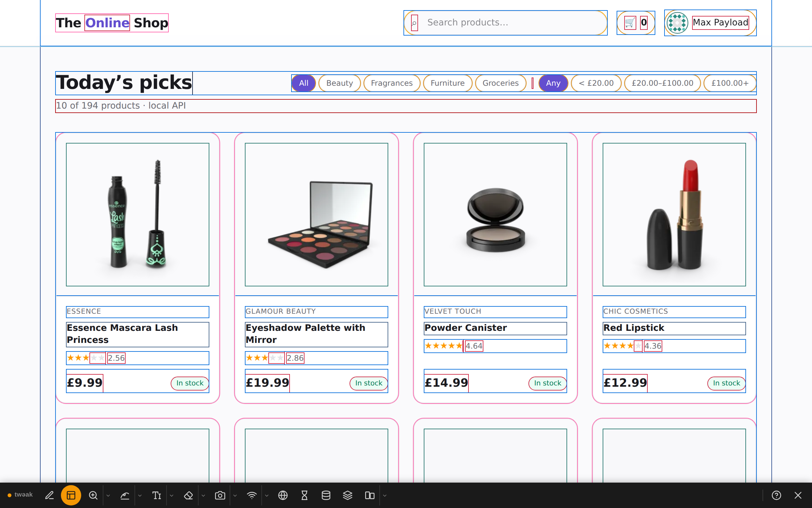Open the Max Payload account name
812x508 pixels.
720,23
